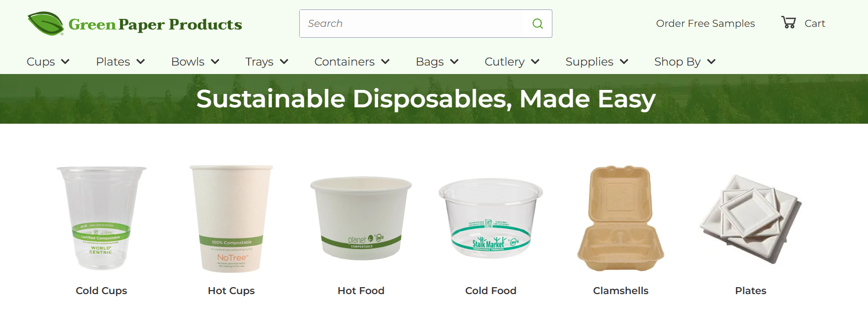Select the Hot Cups product image
This screenshot has width=868, height=311.
click(231, 219)
